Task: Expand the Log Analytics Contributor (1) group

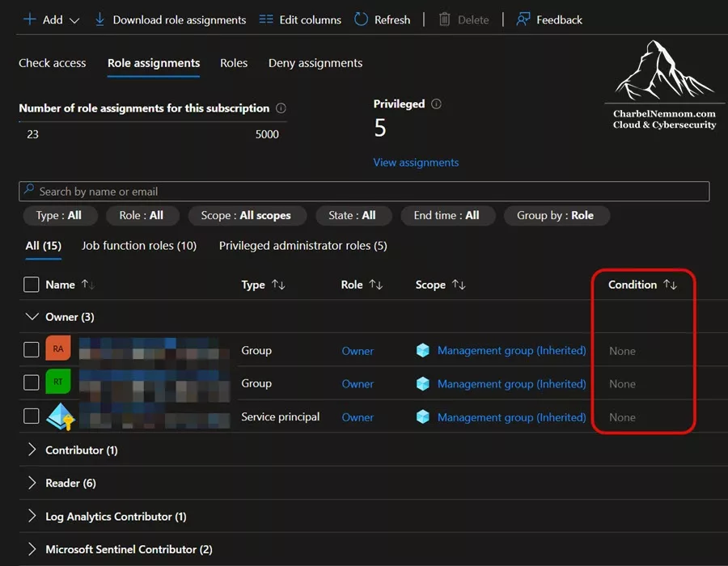Action: (32, 516)
